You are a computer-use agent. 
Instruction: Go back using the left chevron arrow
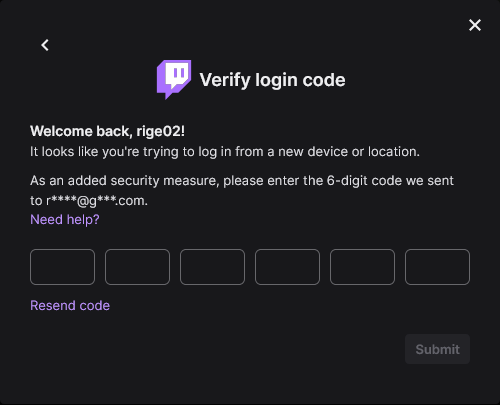[x=45, y=45]
